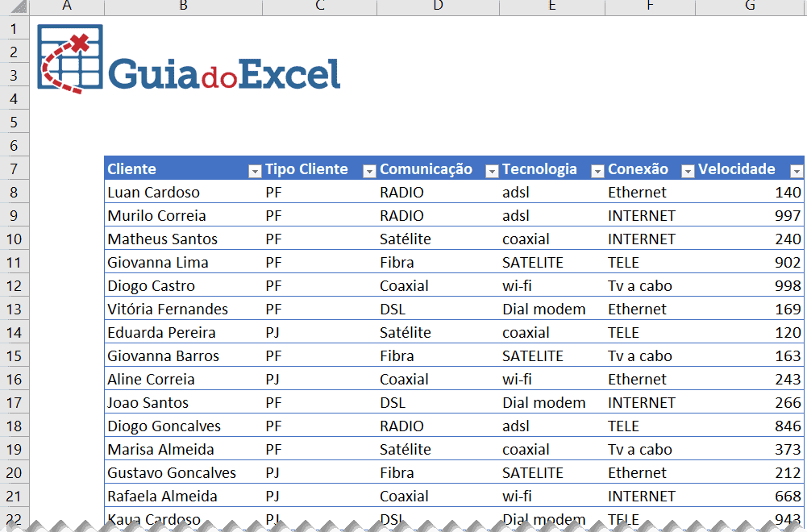
Task: Open the Cliente column filter dropdown
Action: coord(255,171)
